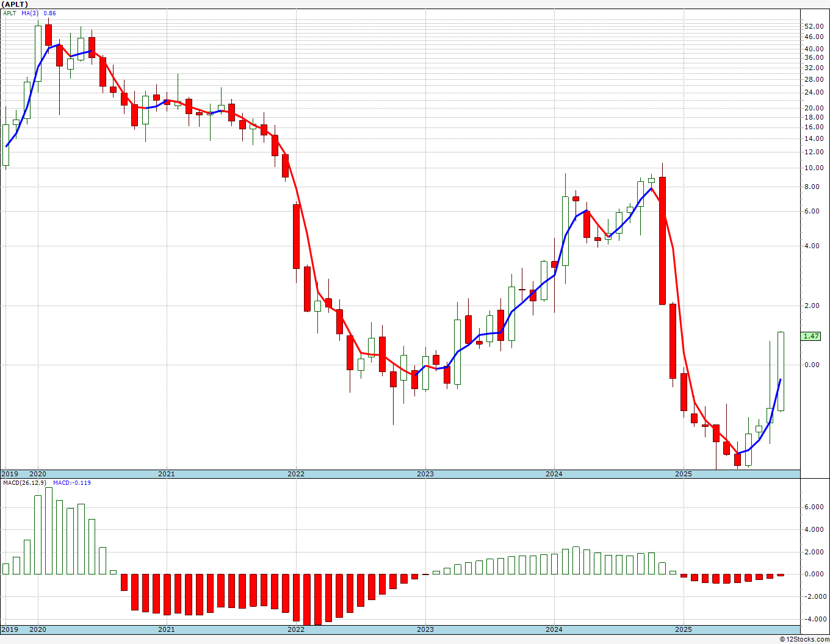Click 2021 on the MACD panel time axis
Viewport: 830px width, 644px height.
[x=167, y=629]
